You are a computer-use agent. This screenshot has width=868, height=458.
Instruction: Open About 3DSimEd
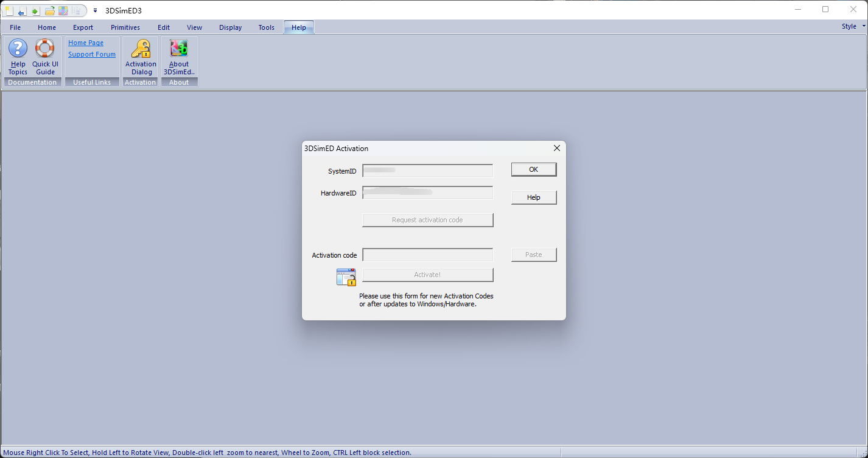tap(179, 57)
